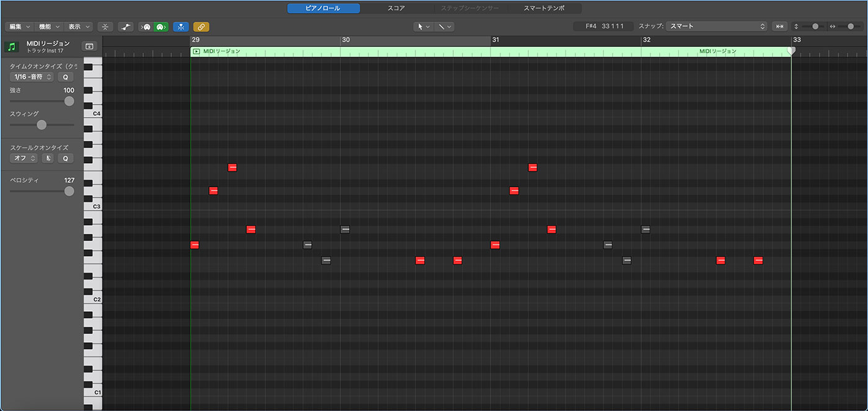Viewport: 868px width, 411px height.
Task: Toggle the blue Catch Playhead button
Action: point(181,27)
